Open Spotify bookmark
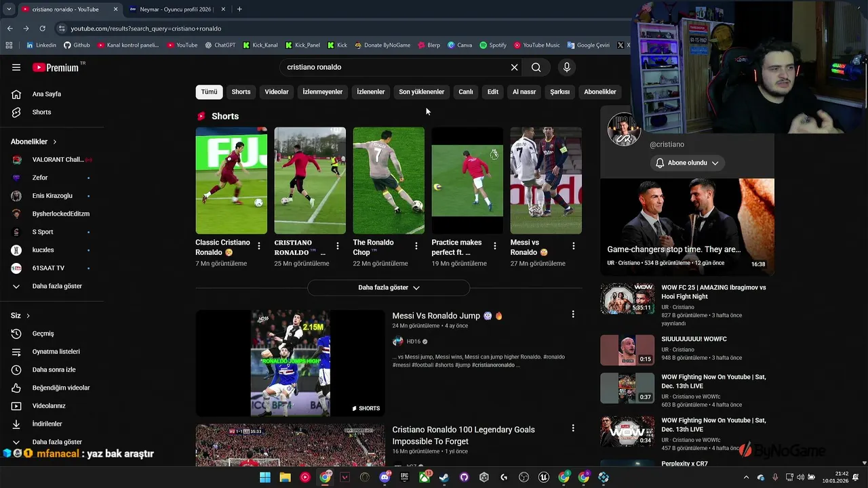 coord(493,45)
